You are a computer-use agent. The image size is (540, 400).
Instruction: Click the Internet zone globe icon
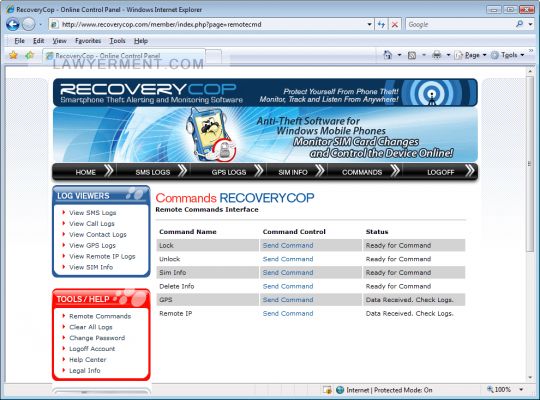click(x=340, y=390)
